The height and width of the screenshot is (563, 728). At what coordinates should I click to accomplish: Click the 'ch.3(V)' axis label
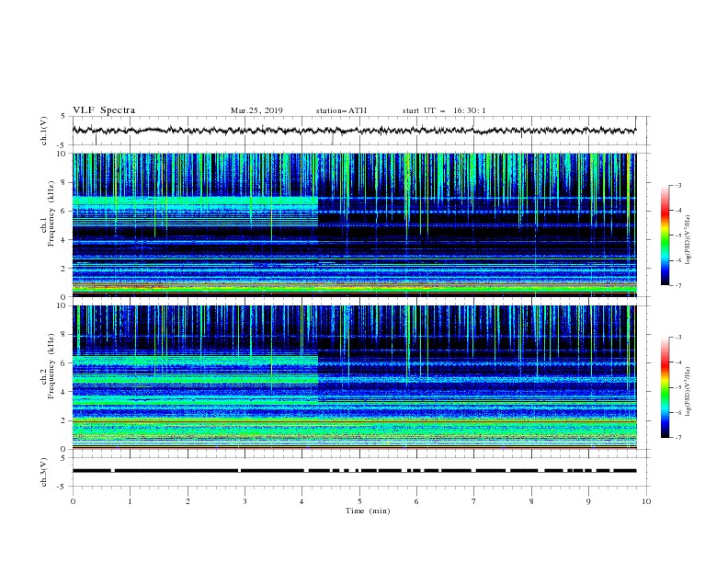(44, 472)
